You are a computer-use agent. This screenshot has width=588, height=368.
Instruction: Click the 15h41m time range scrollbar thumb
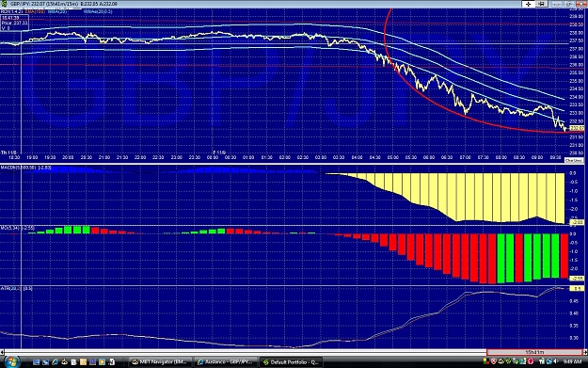(x=534, y=352)
